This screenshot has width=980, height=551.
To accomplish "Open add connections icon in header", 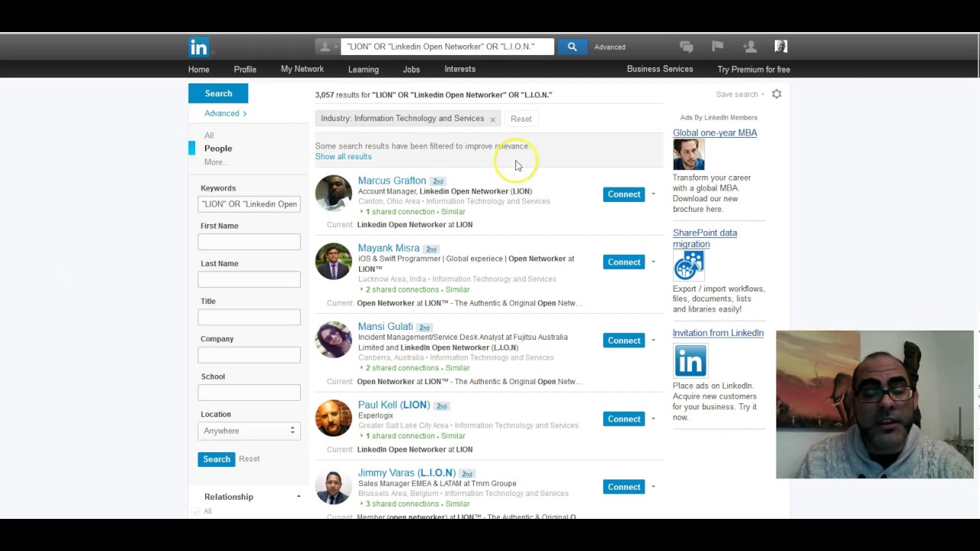I will point(750,47).
